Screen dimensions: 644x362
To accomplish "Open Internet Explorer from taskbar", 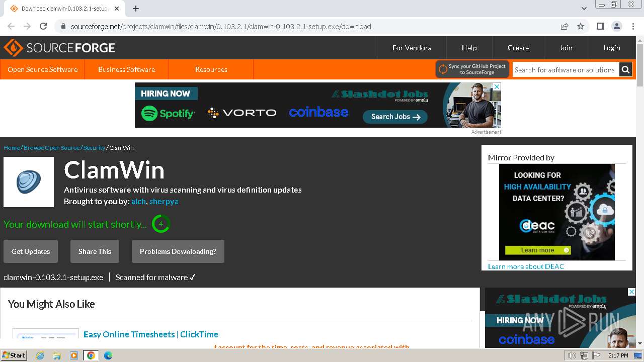I will click(x=40, y=355).
